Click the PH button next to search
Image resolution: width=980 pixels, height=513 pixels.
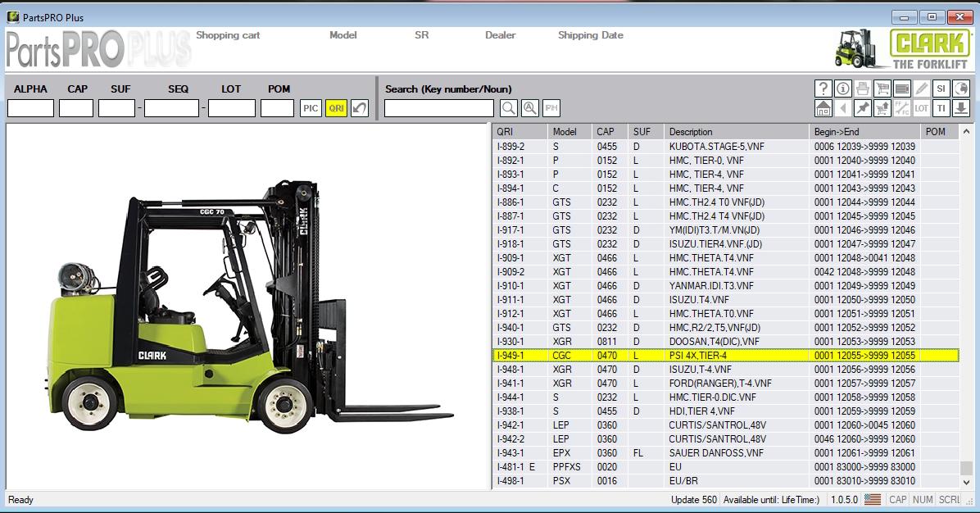(551, 108)
